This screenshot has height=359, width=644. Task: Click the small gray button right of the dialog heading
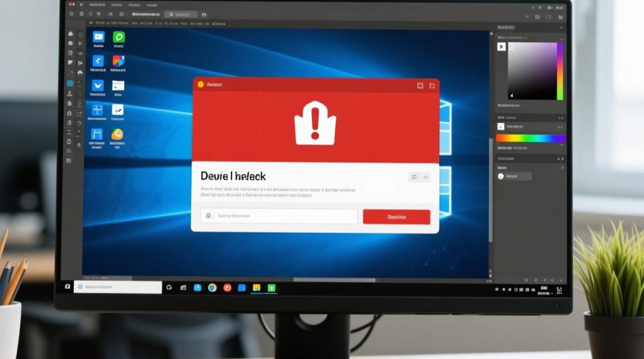pyautogui.click(x=419, y=177)
